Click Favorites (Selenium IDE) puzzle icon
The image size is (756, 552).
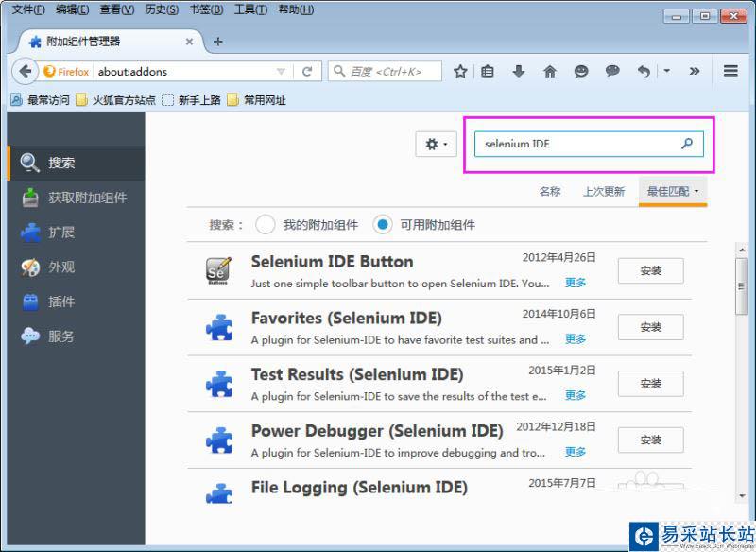click(219, 327)
